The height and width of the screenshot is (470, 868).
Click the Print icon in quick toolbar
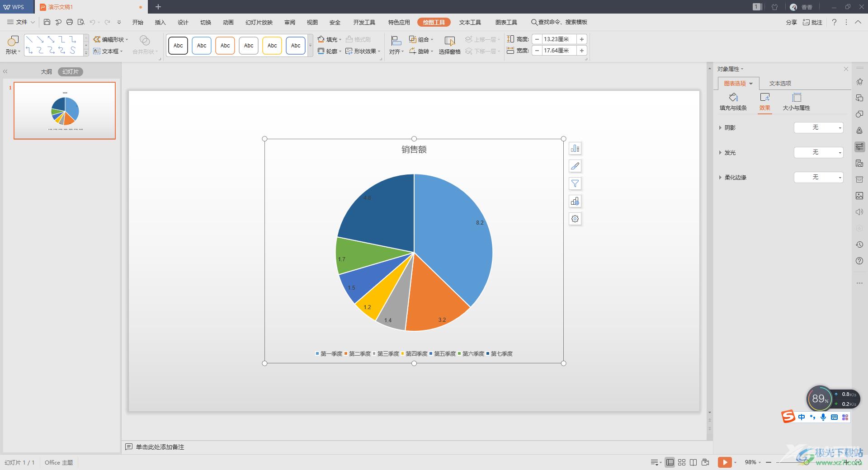pyautogui.click(x=70, y=22)
